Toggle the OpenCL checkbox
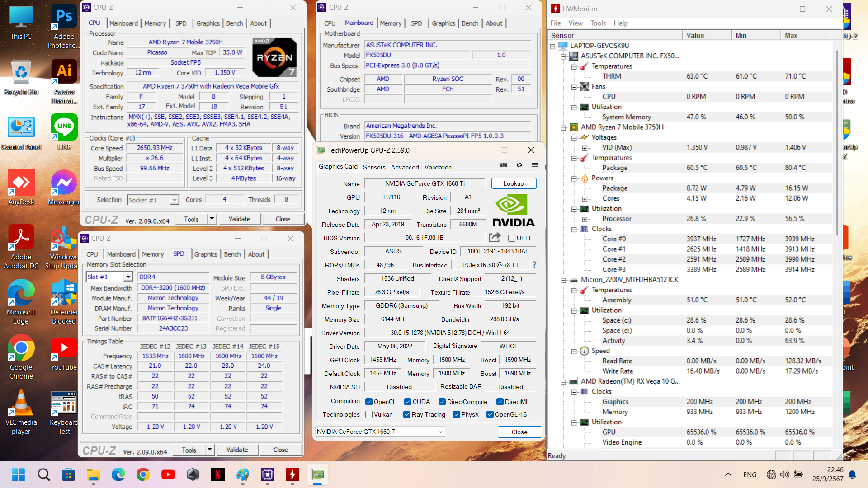Screen dimensions: 868x488 click(x=369, y=402)
